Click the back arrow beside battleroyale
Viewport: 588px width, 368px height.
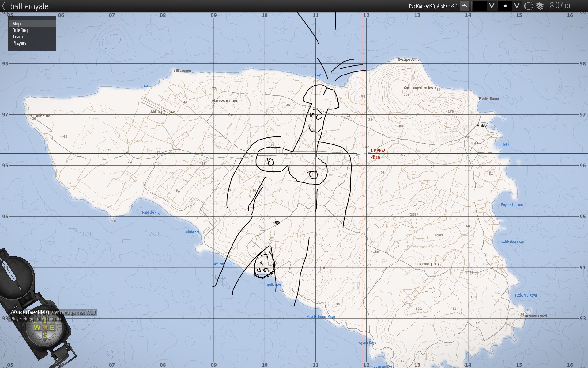(x=4, y=6)
